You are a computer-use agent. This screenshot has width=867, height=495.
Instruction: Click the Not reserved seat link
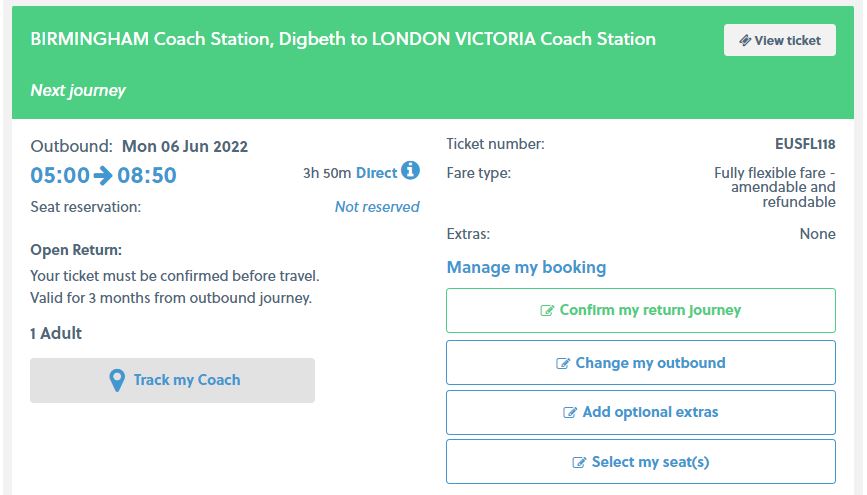click(x=377, y=207)
